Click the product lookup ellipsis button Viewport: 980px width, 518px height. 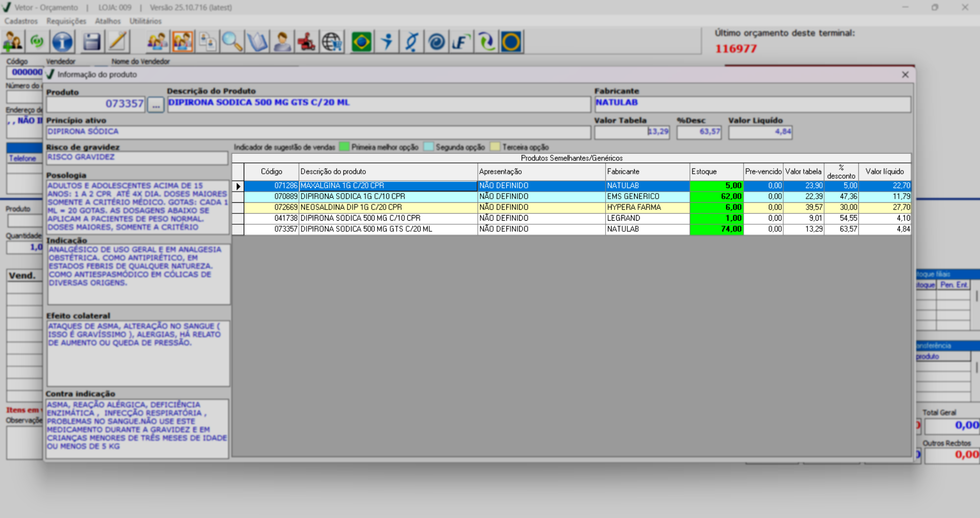tap(156, 105)
